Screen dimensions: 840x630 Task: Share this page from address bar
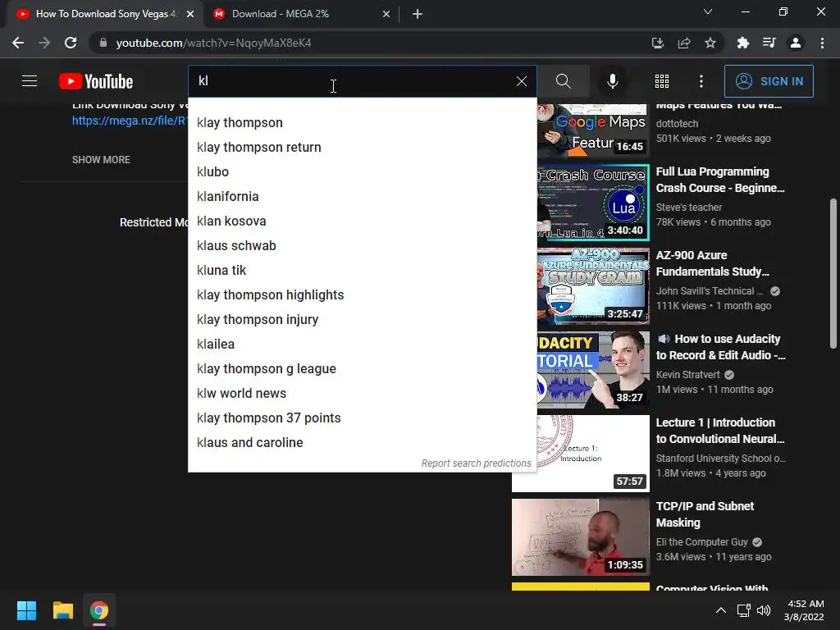[684, 43]
